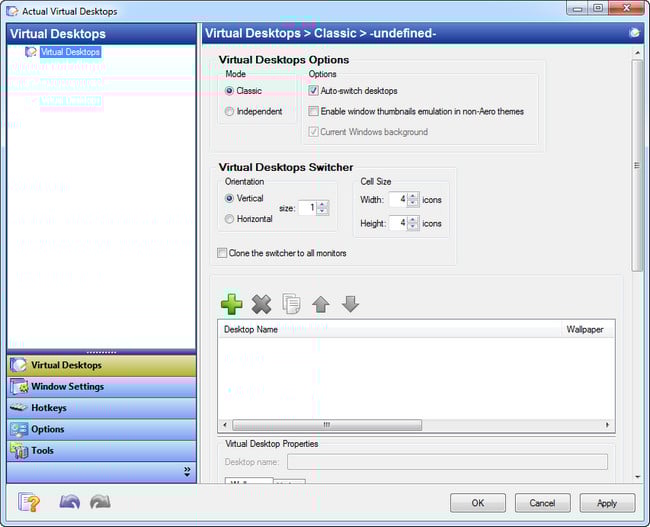The image size is (650, 527).
Task: Click the move desktop up arrow
Action: coord(321,304)
